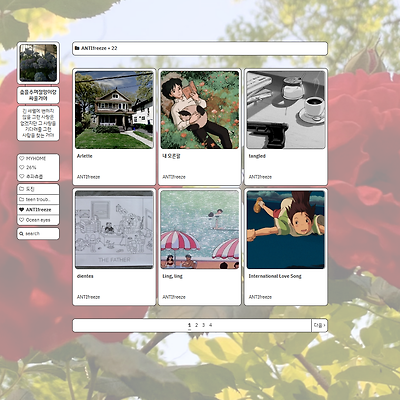400x400 pixels.
Task: Open the International Love Song post title
Action: (x=275, y=276)
